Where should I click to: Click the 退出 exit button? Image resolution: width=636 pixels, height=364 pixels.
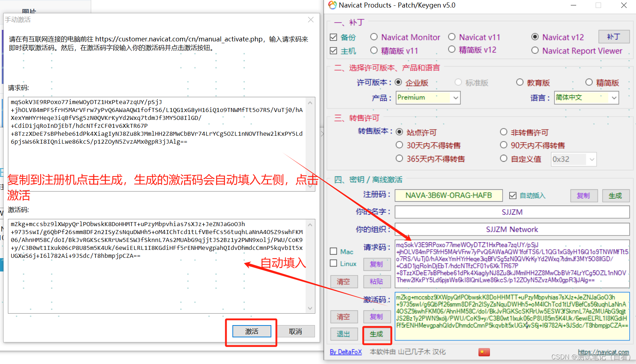(344, 334)
